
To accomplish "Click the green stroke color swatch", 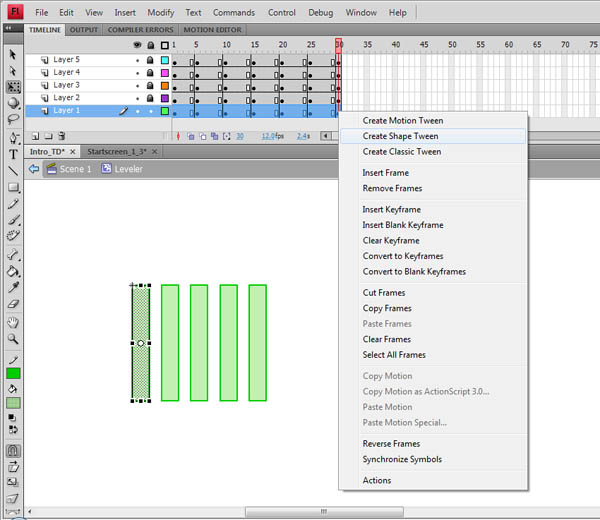I will point(13,373).
